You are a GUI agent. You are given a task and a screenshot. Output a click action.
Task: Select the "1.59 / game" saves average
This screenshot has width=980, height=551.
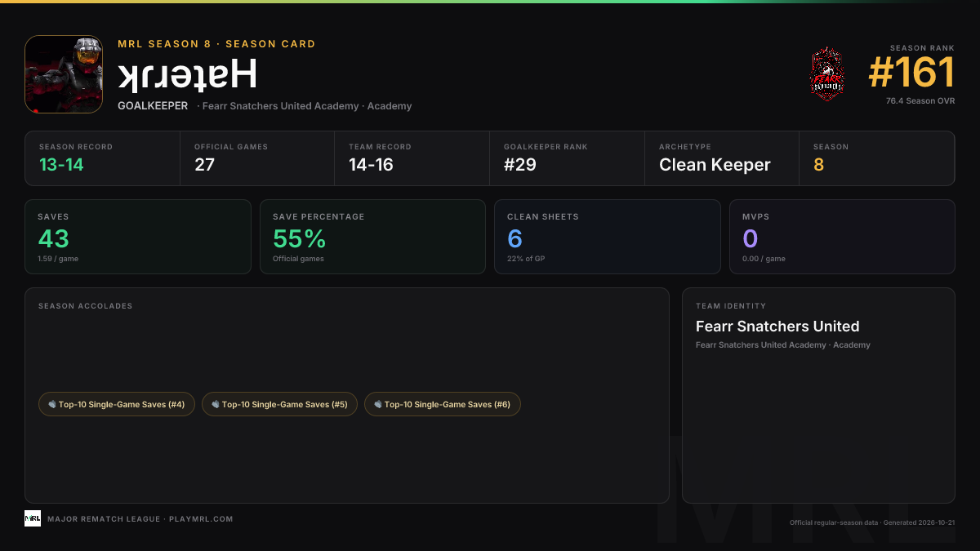coord(58,259)
